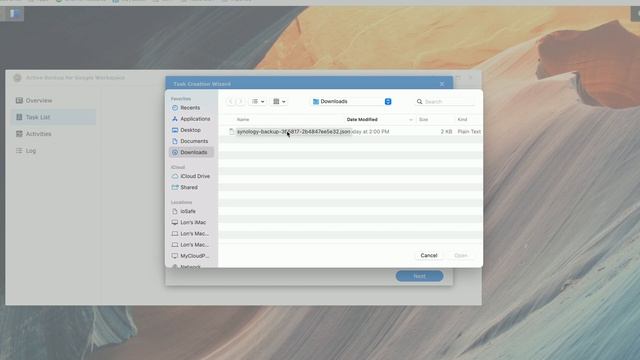Click the Active Backup app icon in title bar
This screenshot has height=360, width=640.
pos(17,78)
